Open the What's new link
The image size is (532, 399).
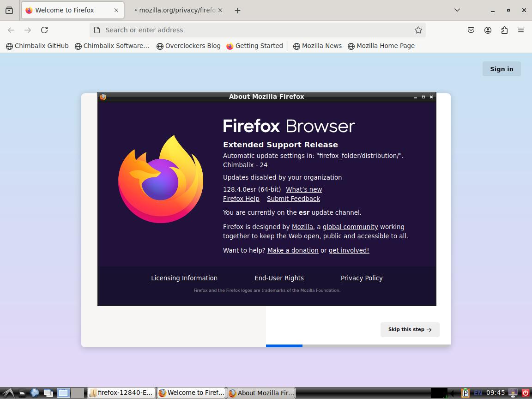304,189
